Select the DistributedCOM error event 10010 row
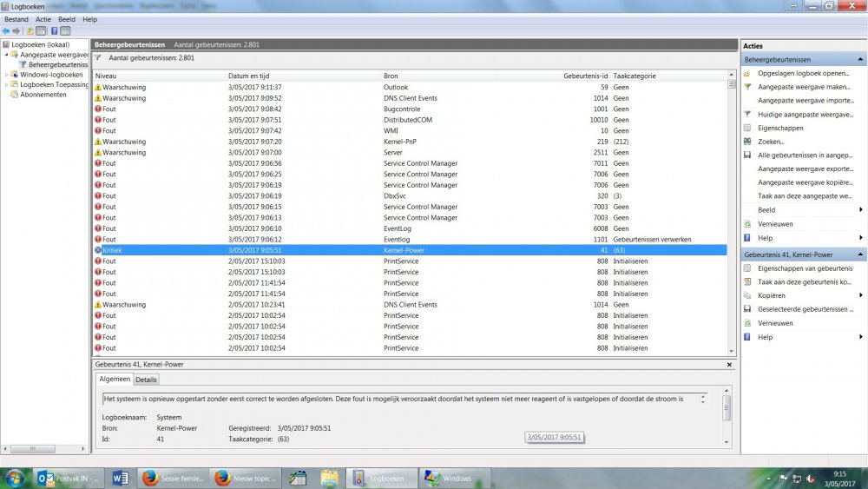 (410, 120)
